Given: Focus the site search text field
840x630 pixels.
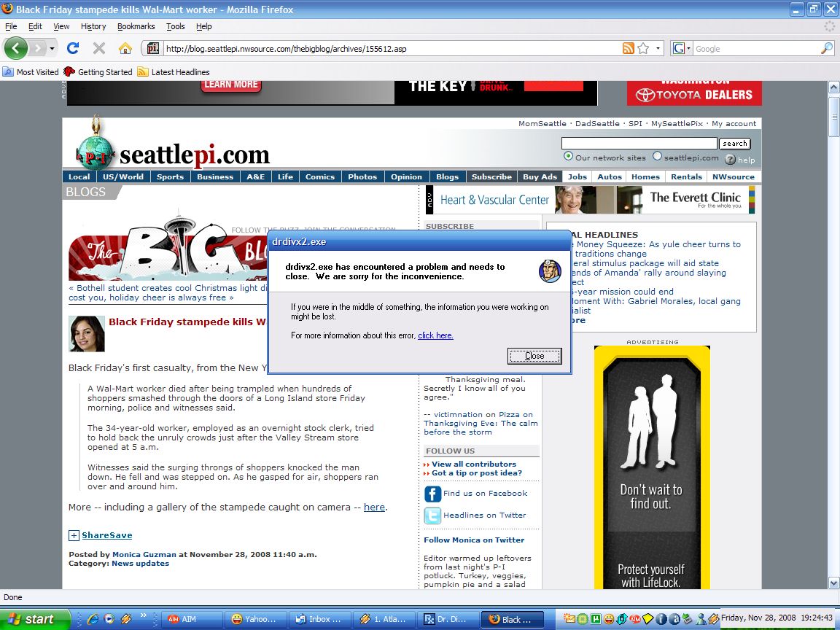Looking at the screenshot, I should click(639, 143).
